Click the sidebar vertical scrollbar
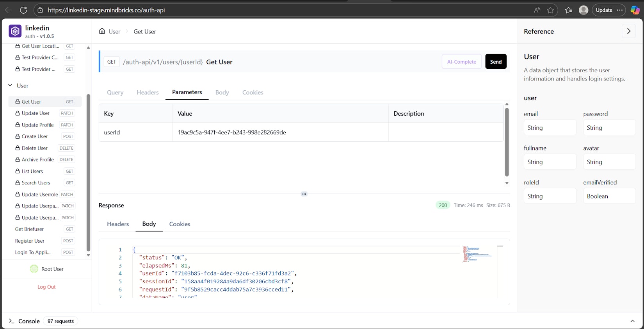Viewport: 644px width, 329px height. coord(88,172)
